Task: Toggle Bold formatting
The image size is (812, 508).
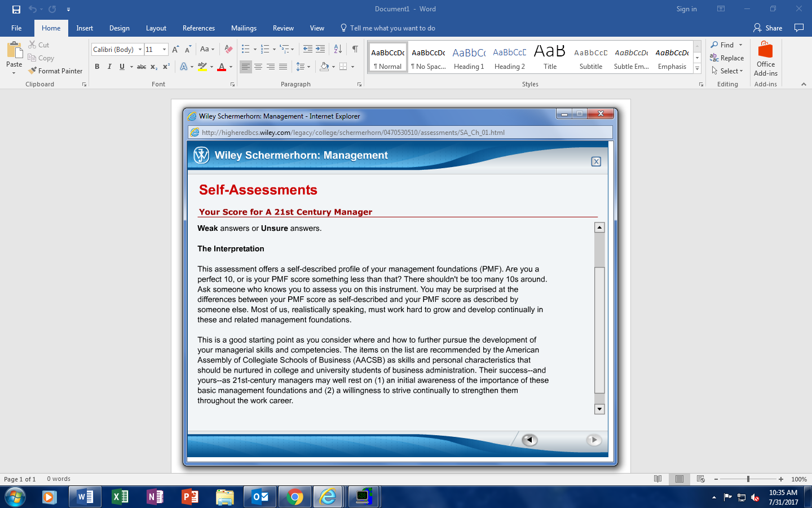Action: [97, 67]
